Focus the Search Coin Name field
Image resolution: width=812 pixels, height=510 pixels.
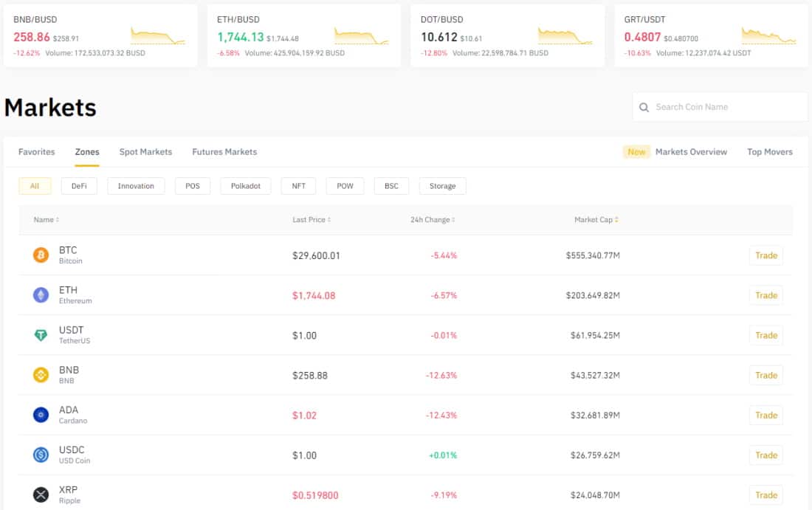pos(720,107)
